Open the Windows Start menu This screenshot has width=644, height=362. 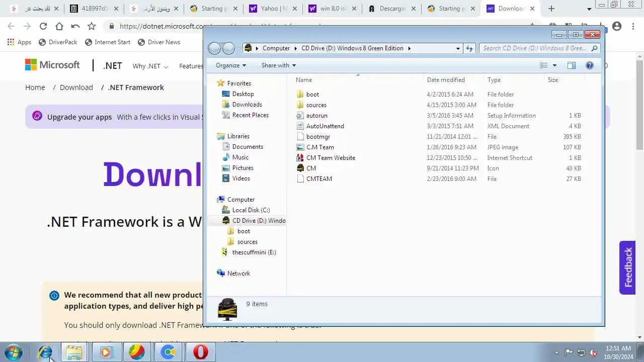coord(13,352)
